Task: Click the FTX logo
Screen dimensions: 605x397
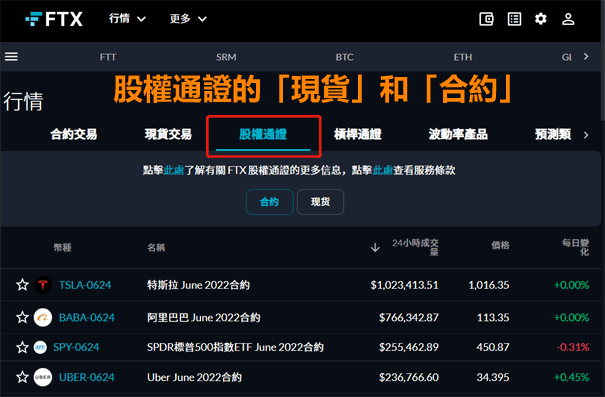Action: coord(54,19)
